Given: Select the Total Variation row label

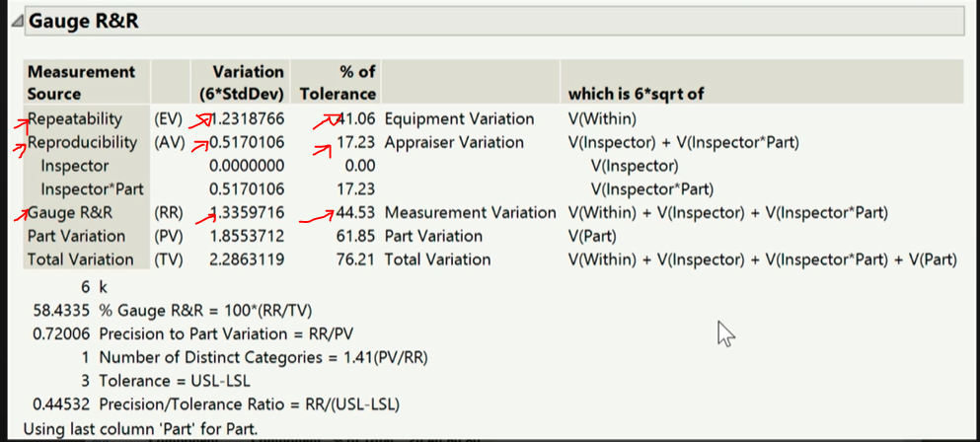Looking at the screenshot, I should click(x=81, y=259).
